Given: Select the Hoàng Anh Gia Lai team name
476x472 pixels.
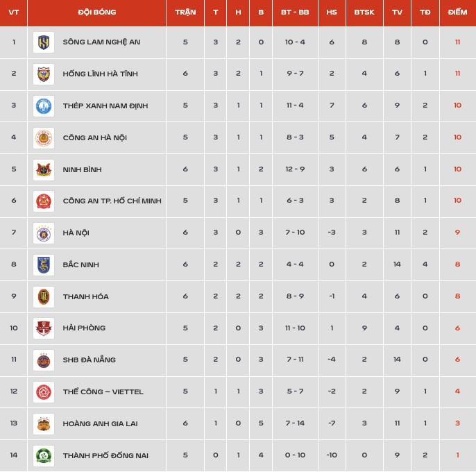Looking at the screenshot, I should point(100,423).
